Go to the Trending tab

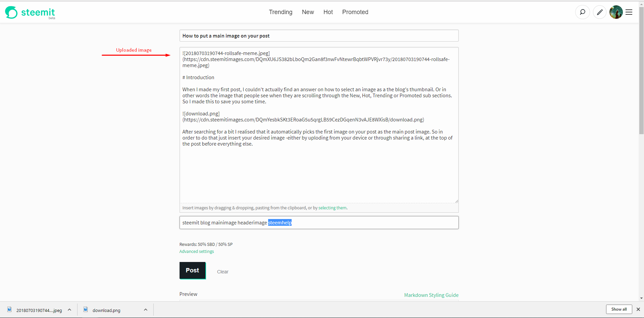tap(281, 12)
